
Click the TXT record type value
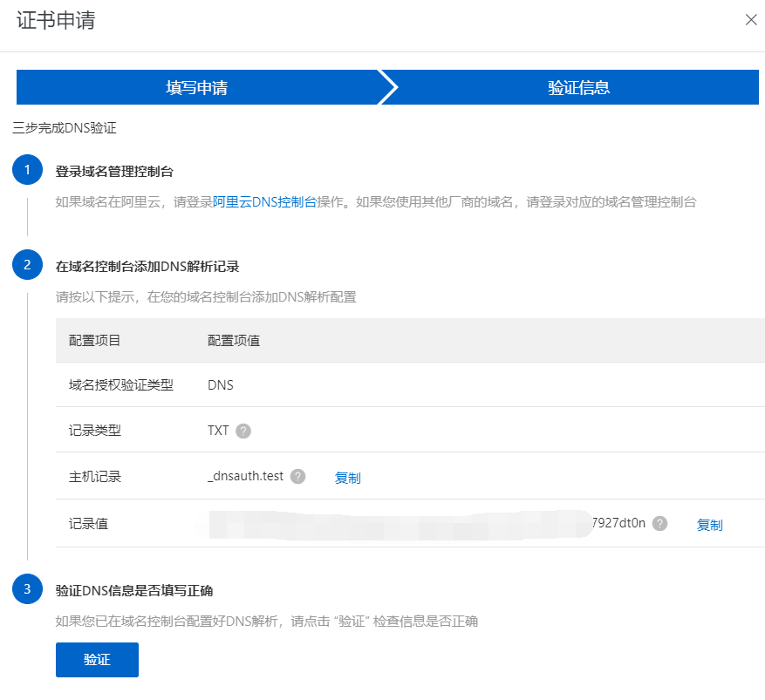tap(218, 431)
